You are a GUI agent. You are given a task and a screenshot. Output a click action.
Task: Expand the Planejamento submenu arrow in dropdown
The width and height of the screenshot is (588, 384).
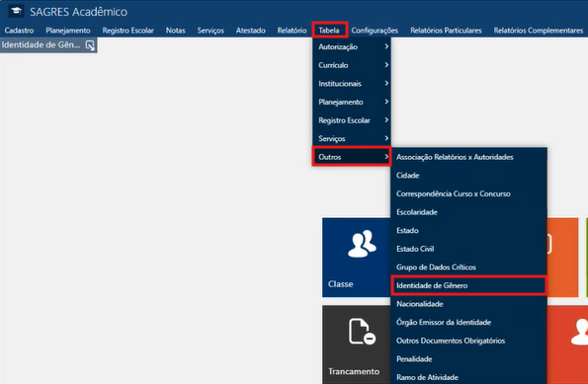[386, 102]
